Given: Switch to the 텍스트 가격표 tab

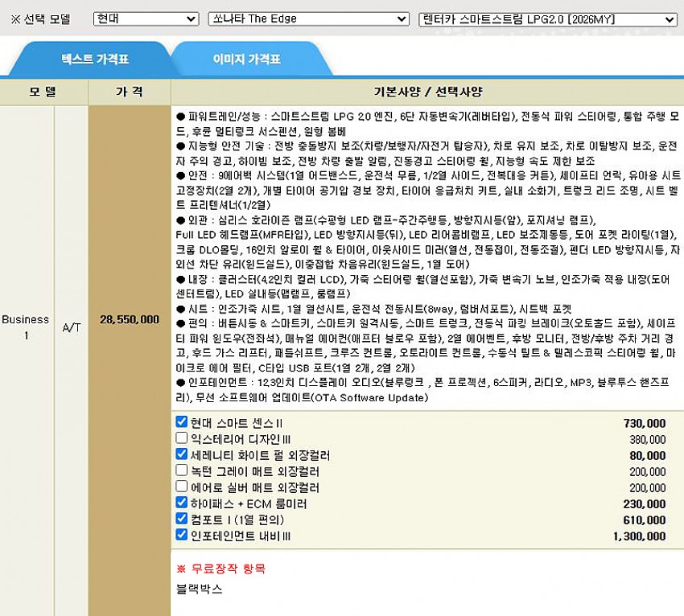Looking at the screenshot, I should (x=95, y=60).
